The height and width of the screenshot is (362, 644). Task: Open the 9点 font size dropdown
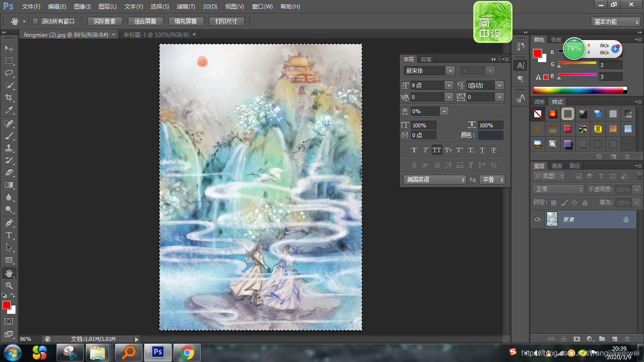pyautogui.click(x=449, y=85)
